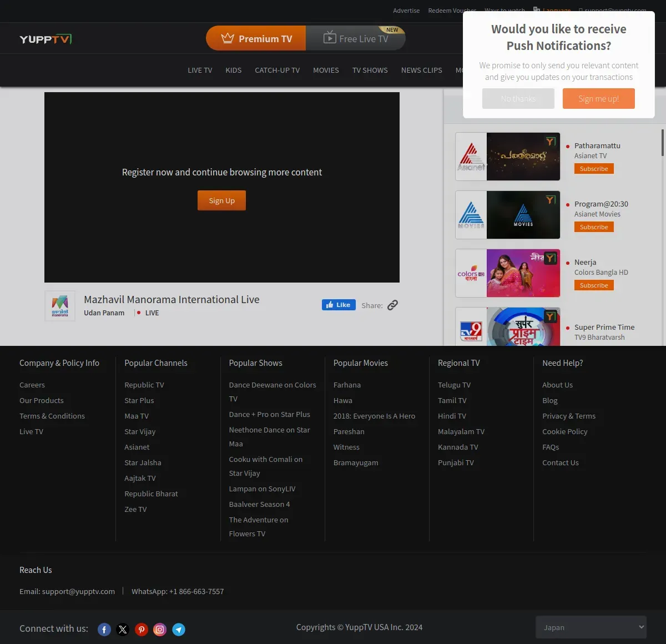Open the TV SHOWS menu
666x644 pixels.
[x=370, y=71]
